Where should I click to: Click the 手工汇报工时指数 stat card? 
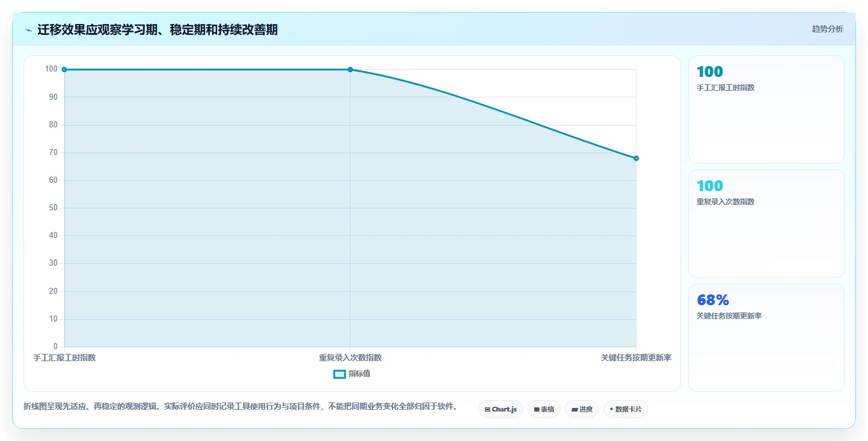766,109
